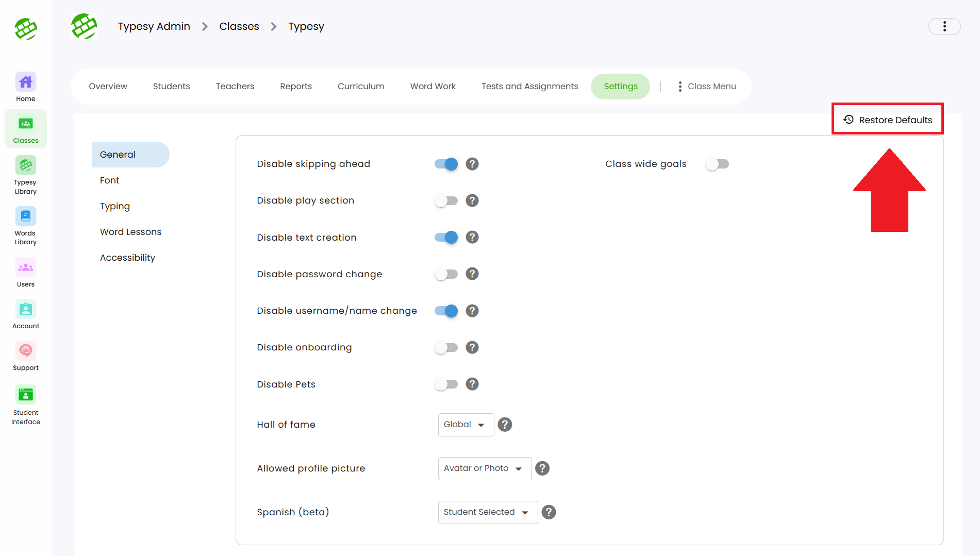Enable the Class wide goals toggle
Image resolution: width=980 pixels, height=556 pixels.
(x=717, y=164)
